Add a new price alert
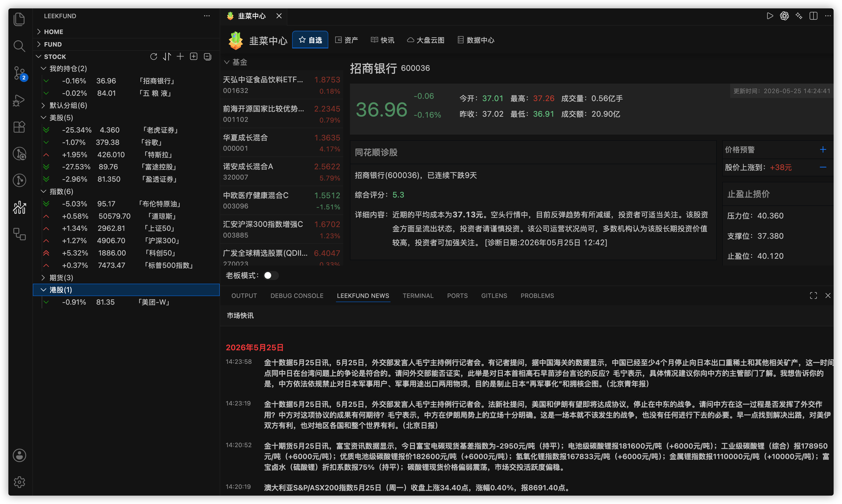Screen dimensions: 842x504 coord(823,150)
